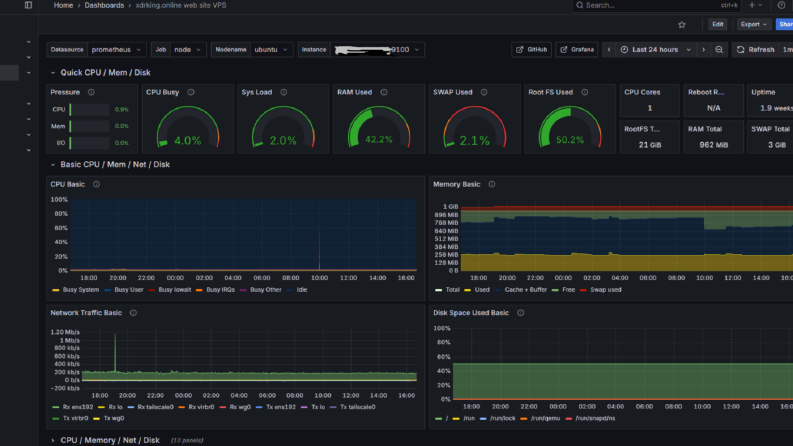Show info for Memory Basic panel

click(492, 184)
